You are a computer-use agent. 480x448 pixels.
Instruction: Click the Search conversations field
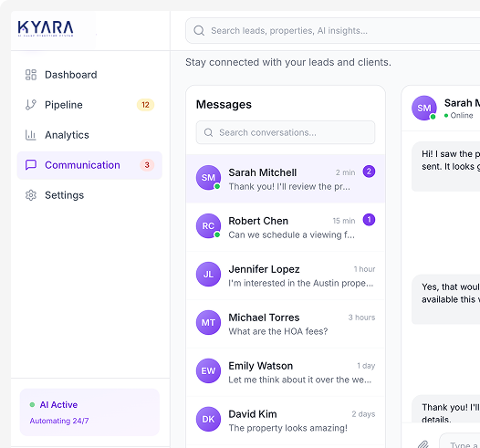click(x=286, y=132)
